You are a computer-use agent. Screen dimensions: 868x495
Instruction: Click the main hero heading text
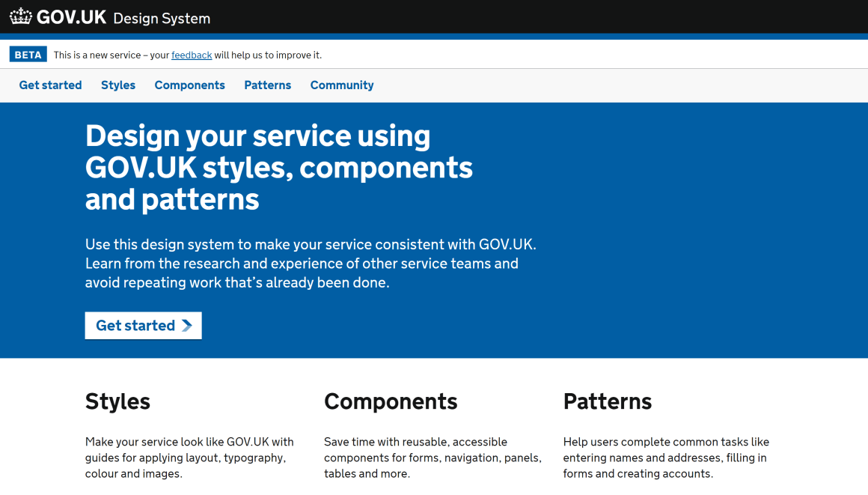(x=279, y=168)
